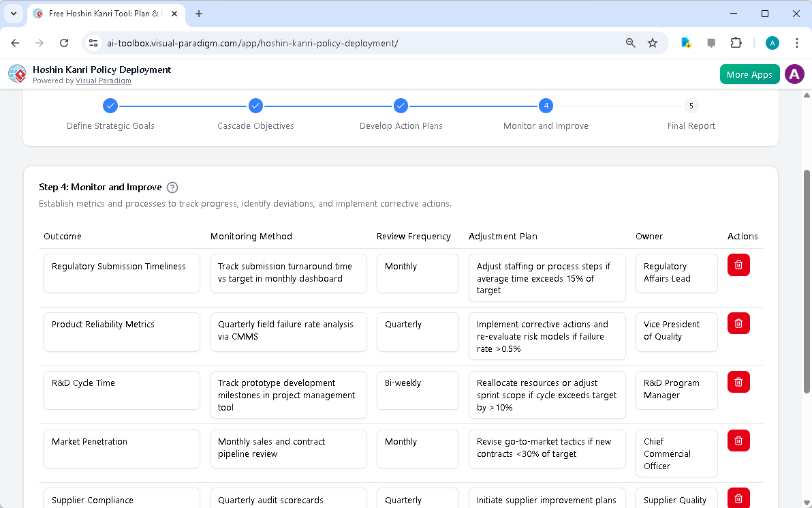The width and height of the screenshot is (812, 508).
Task: Open the browser extensions puzzle icon
Action: (736, 42)
